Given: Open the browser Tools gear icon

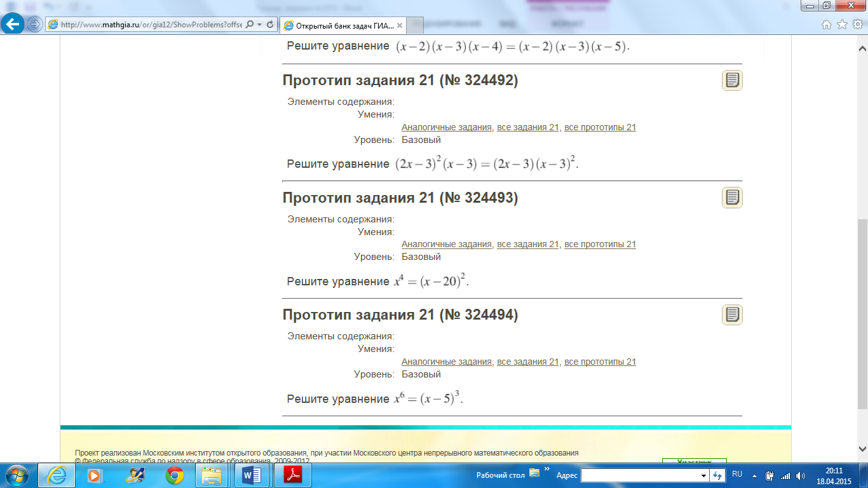Looking at the screenshot, I should coord(857,25).
